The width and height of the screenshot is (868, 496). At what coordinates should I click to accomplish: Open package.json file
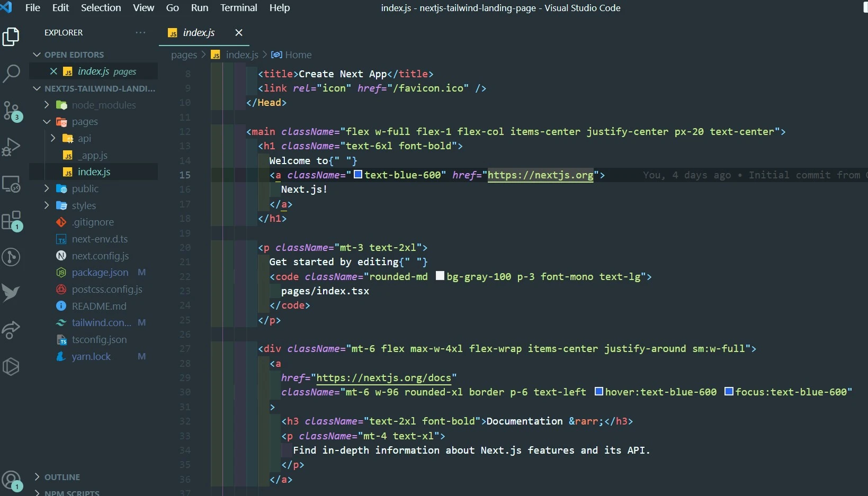93,273
